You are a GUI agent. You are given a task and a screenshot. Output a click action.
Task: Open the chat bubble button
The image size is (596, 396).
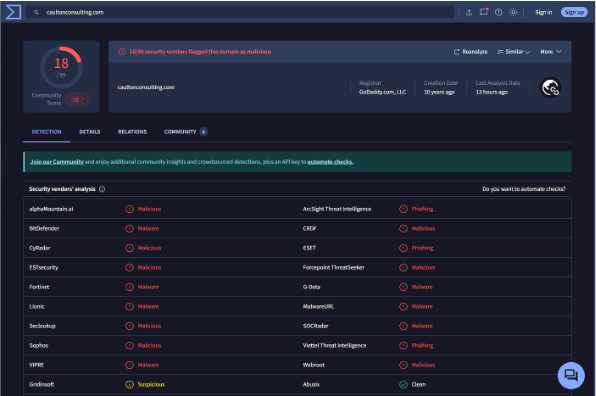(571, 375)
